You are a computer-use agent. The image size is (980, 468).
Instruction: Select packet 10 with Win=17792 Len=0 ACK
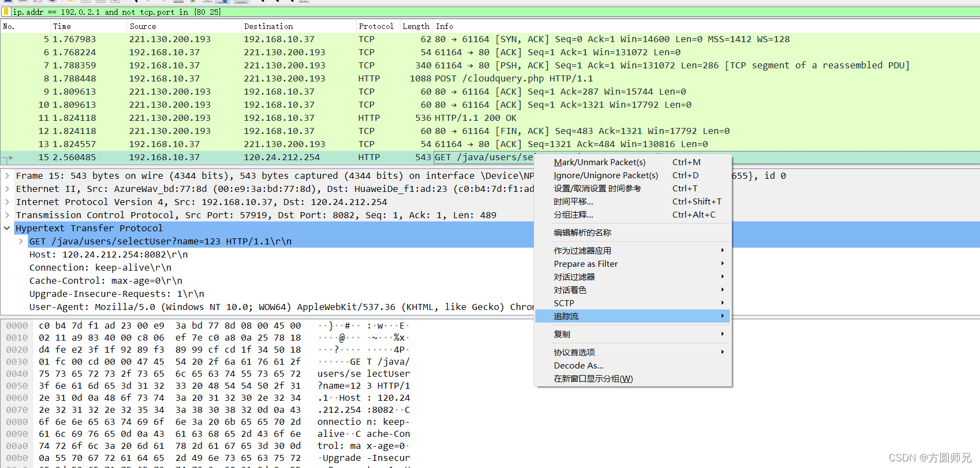pos(490,105)
